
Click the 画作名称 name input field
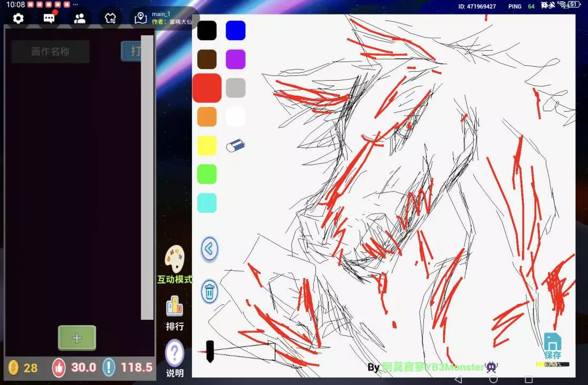click(50, 52)
